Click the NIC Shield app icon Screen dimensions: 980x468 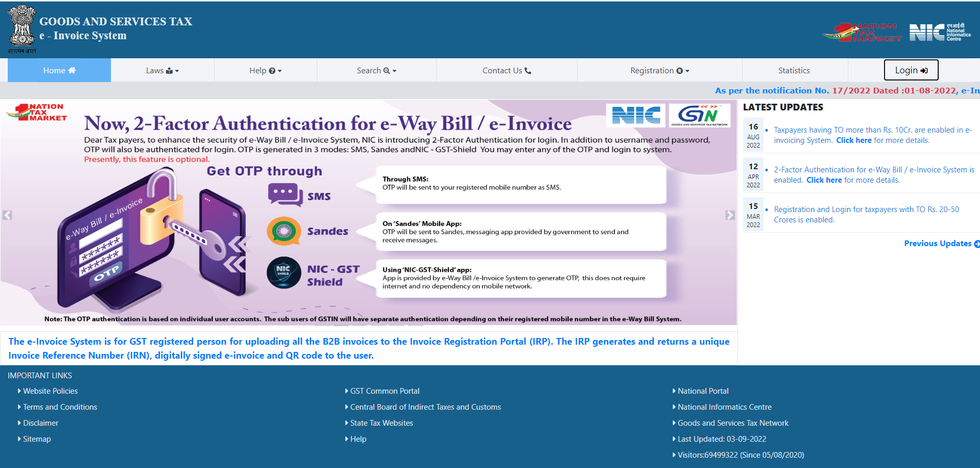coord(284,272)
